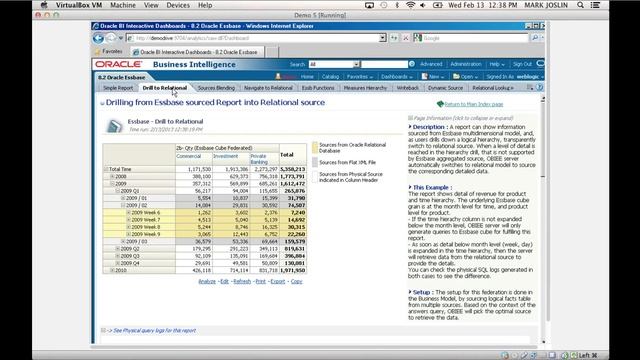Click the Essbase report cube icon

[x=114, y=125]
